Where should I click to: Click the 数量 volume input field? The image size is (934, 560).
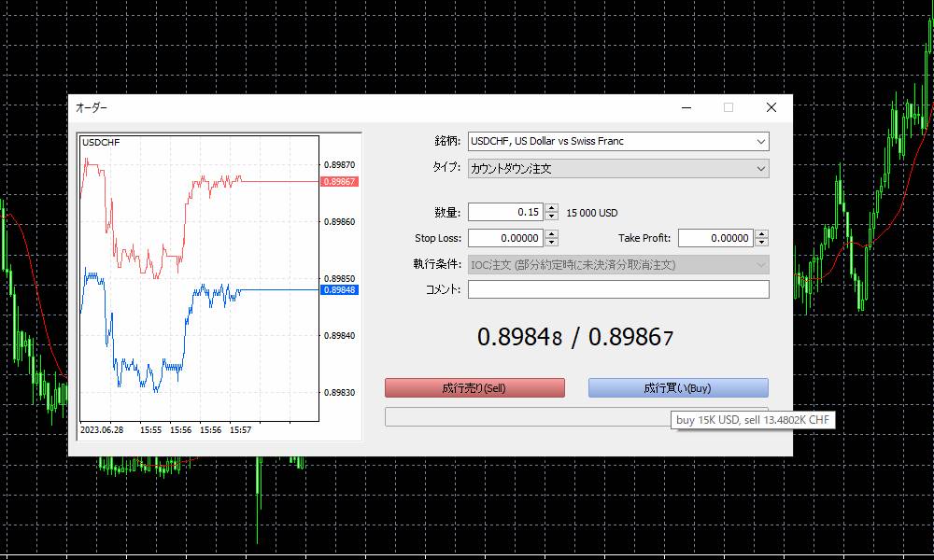click(504, 213)
